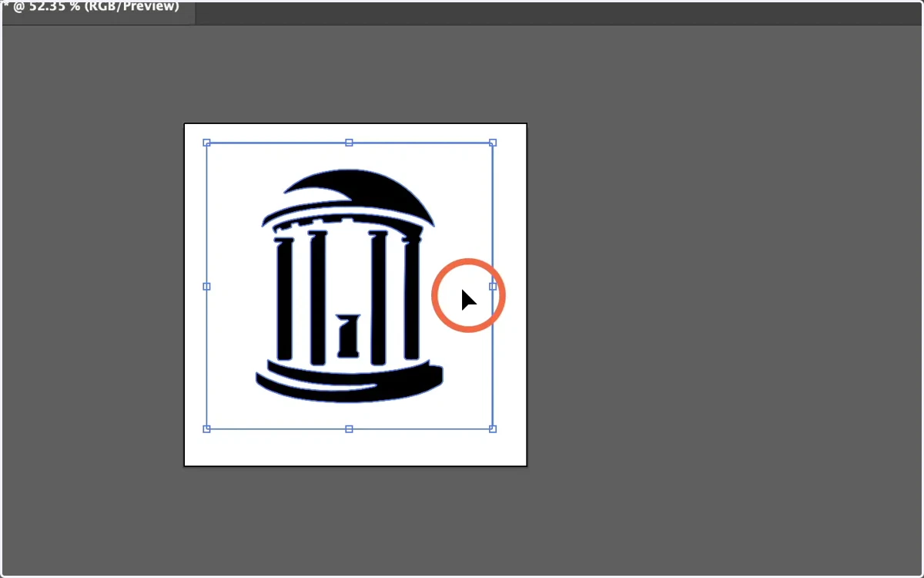Click the right-middle bounding box handle

(x=493, y=286)
